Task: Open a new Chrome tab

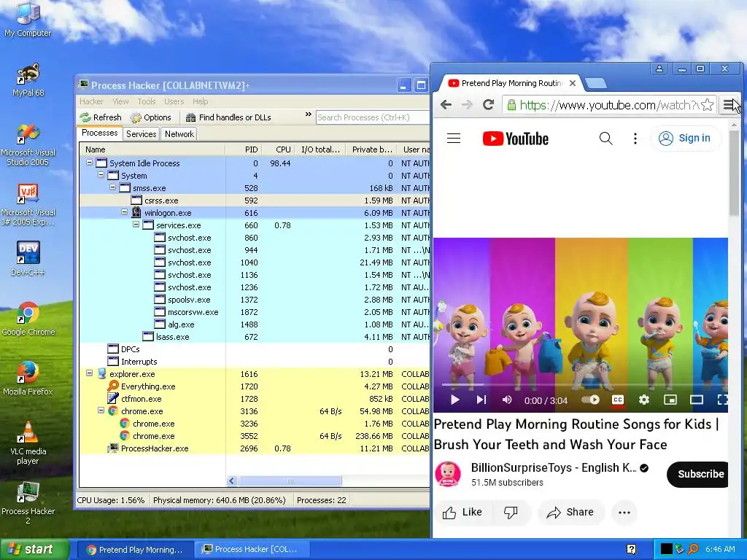Action: 595,84
